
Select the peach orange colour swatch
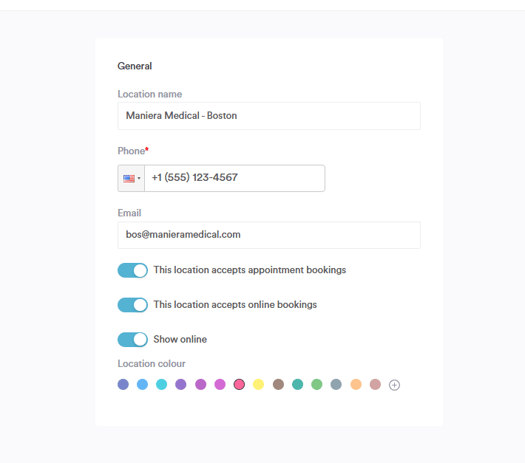pos(356,384)
